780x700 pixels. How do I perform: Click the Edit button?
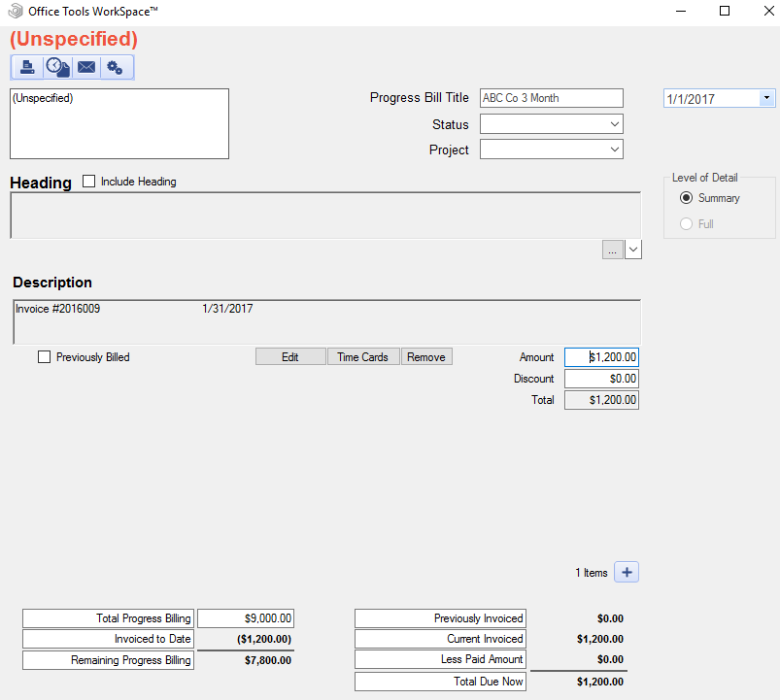(290, 356)
